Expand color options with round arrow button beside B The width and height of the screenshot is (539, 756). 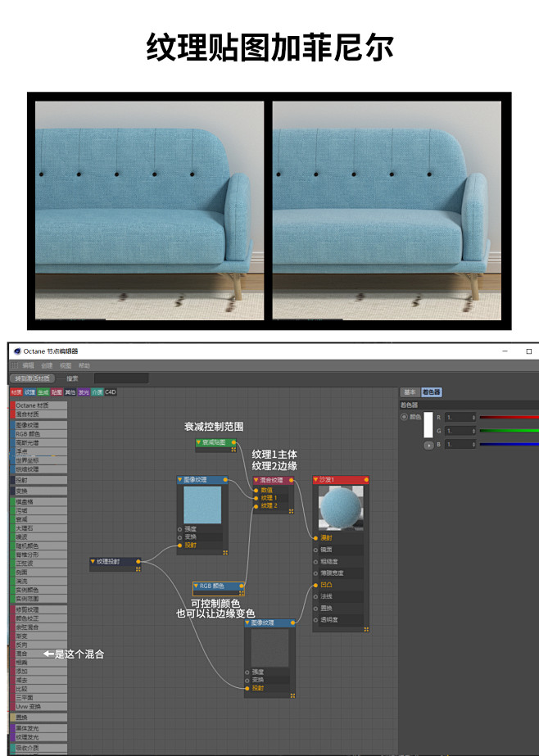pyautogui.click(x=428, y=446)
